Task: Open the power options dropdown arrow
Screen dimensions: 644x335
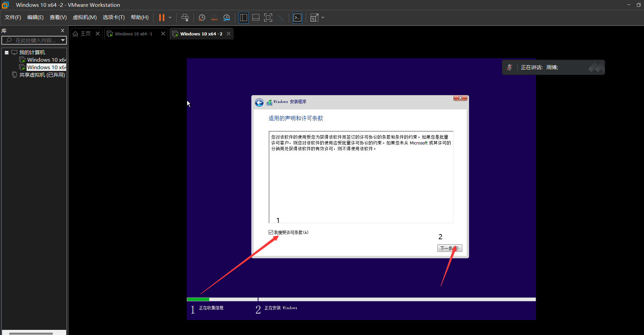Action: (170, 17)
